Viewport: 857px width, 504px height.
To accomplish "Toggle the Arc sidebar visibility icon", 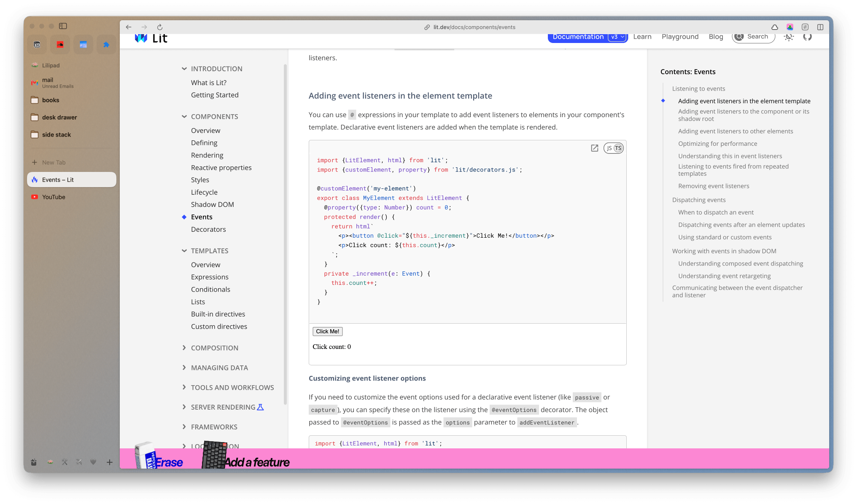I will click(63, 26).
